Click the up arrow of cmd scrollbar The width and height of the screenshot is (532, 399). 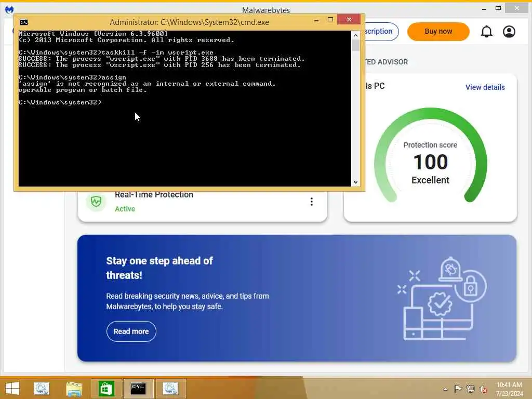(355, 35)
